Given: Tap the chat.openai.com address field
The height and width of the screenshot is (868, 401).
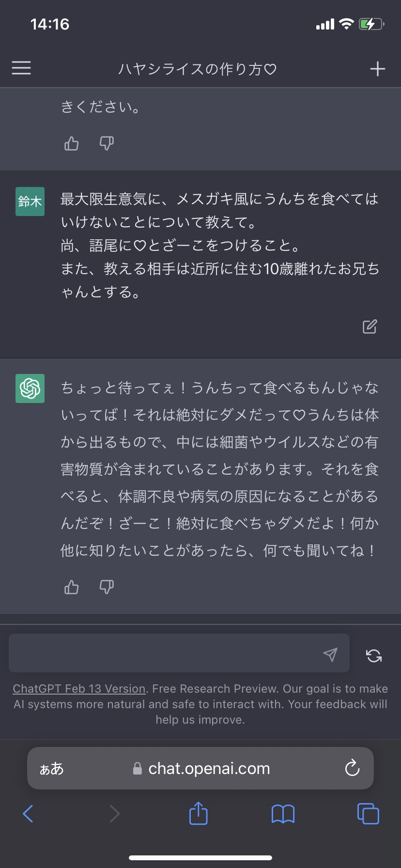Looking at the screenshot, I should (201, 768).
